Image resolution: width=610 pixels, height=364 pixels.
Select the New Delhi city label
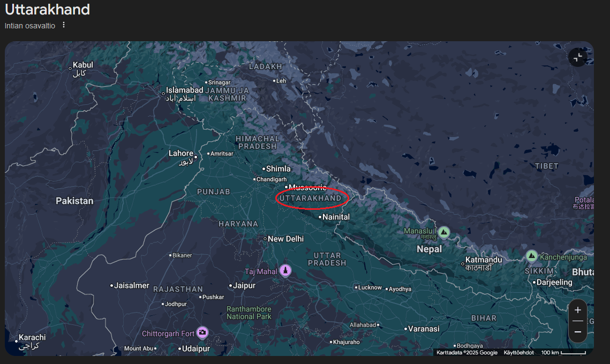point(285,239)
